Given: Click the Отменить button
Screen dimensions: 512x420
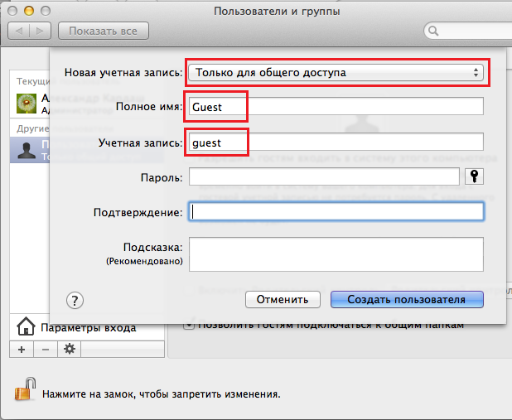Looking at the screenshot, I should (283, 300).
